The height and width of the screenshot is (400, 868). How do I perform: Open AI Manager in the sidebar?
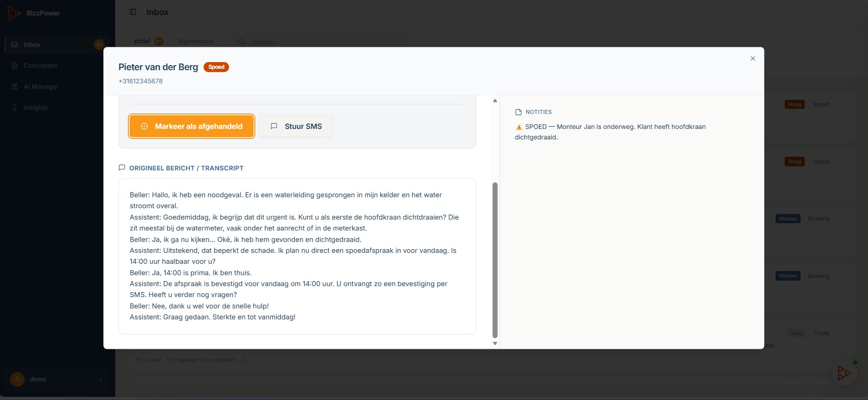[x=56, y=87]
